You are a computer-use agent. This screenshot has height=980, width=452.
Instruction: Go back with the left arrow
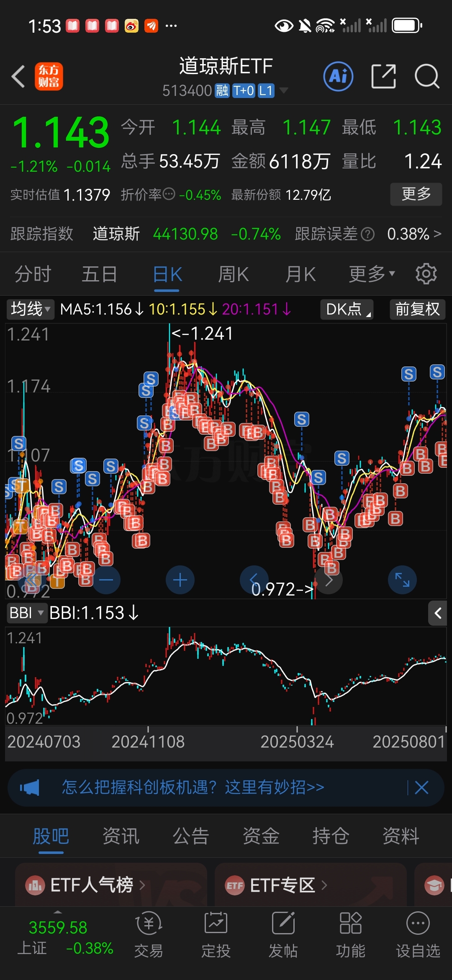[18, 77]
